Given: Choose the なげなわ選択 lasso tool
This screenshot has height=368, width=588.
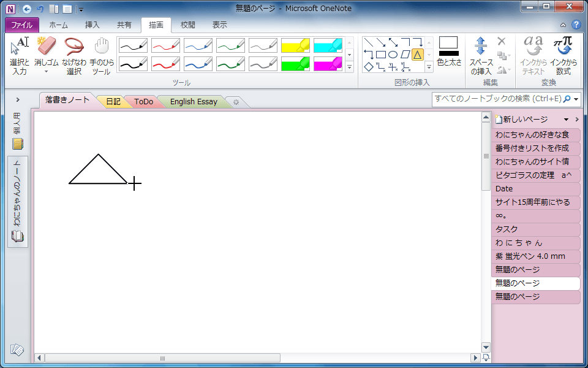Looking at the screenshot, I should coord(74,56).
